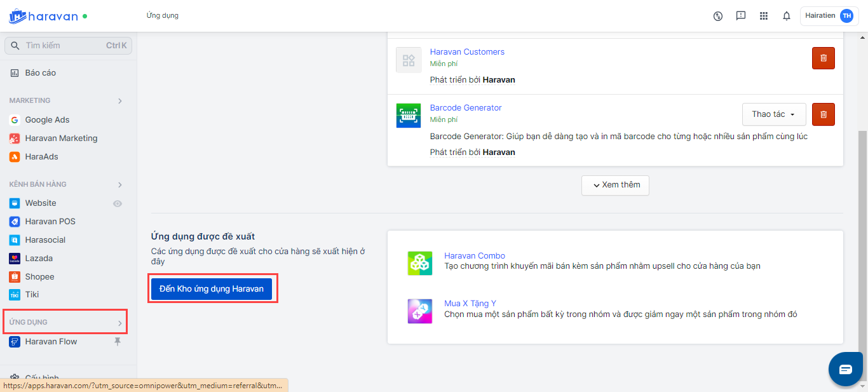Open the feedback message icon in header
868x392 pixels.
(x=741, y=16)
